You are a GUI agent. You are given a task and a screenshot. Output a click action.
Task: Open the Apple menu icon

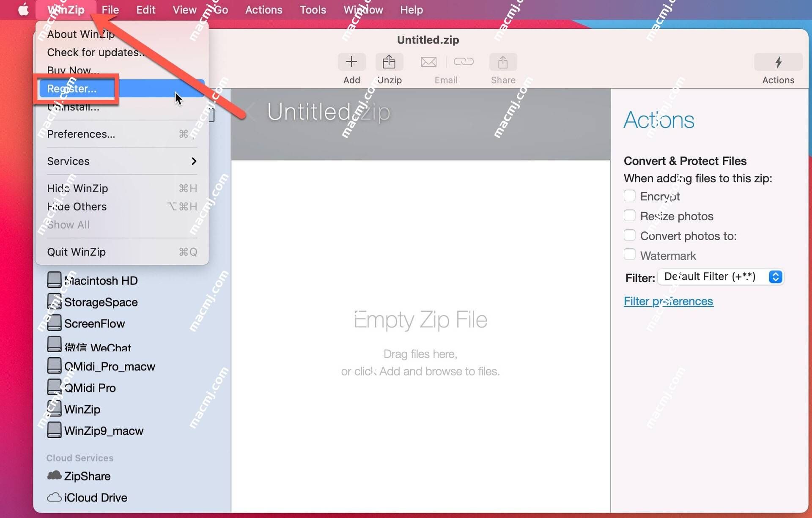24,9
